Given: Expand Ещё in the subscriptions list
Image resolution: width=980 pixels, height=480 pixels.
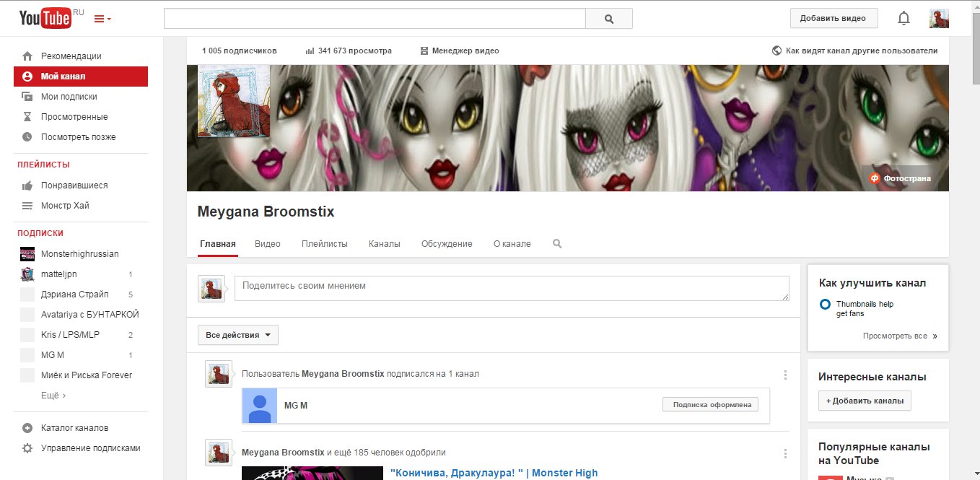Looking at the screenshot, I should coord(53,396).
